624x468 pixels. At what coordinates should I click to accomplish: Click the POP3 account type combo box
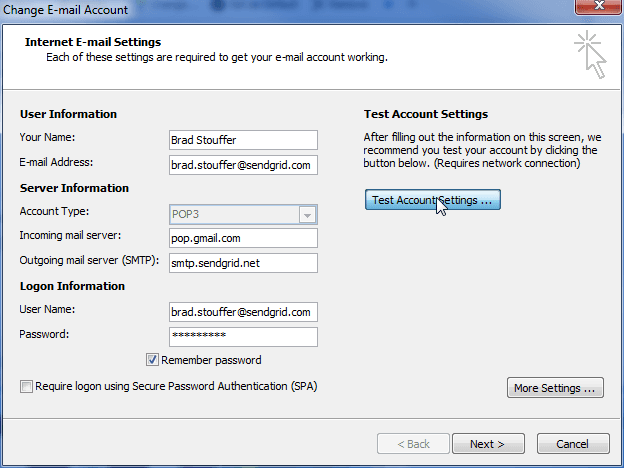pyautogui.click(x=235, y=215)
